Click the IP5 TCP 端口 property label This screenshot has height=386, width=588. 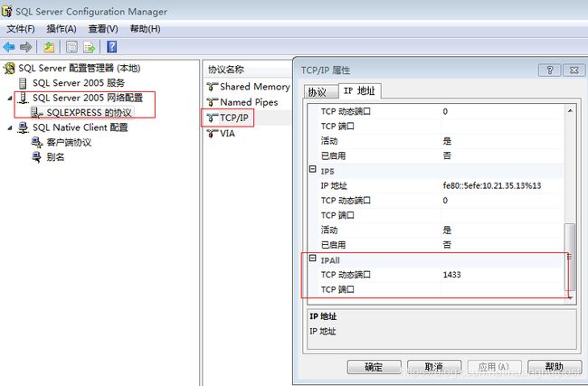[337, 215]
